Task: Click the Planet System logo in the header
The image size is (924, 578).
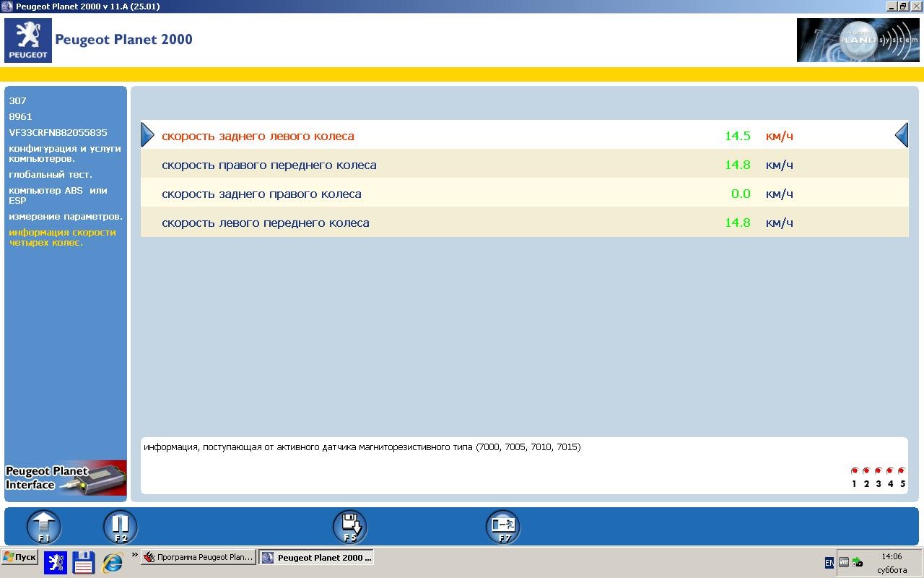Action: 858,40
